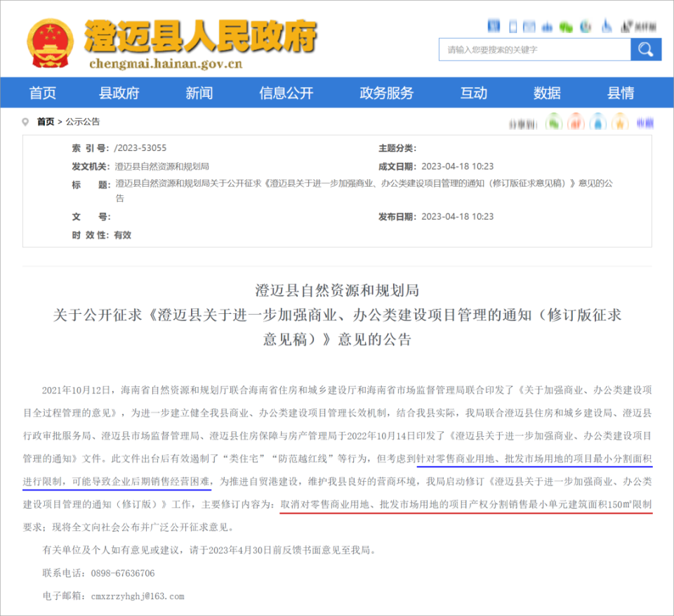This screenshot has width=674, height=616.
Task: Click the 公示公告 breadcrumb link
Action: click(83, 122)
